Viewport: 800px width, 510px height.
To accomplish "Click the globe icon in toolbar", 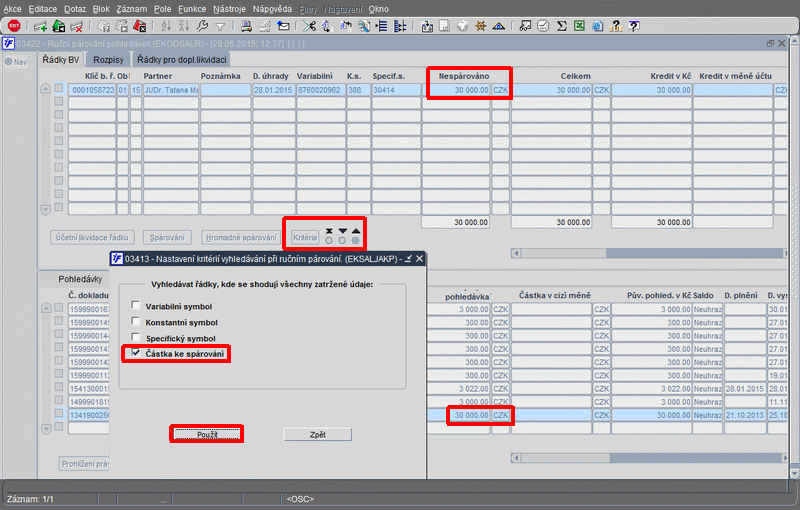I will click(462, 26).
